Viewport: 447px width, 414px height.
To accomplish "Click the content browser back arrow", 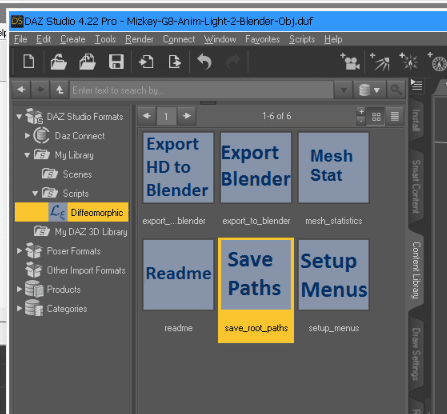I will [x=21, y=90].
